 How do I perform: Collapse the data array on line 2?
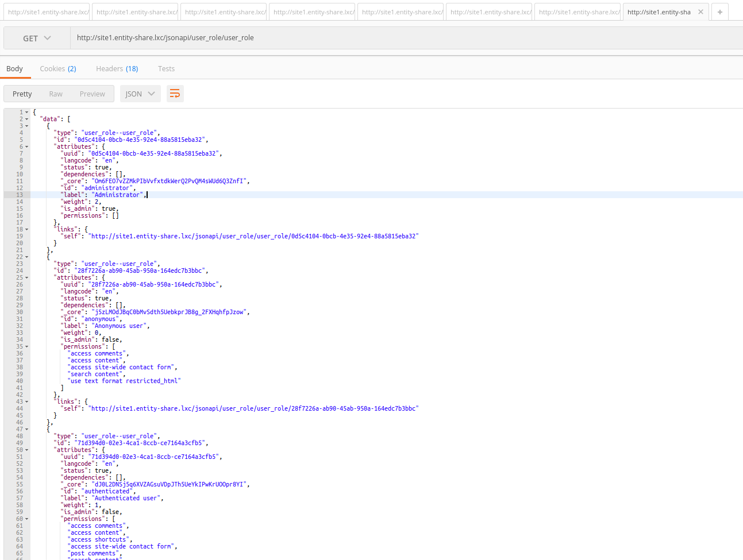27,118
